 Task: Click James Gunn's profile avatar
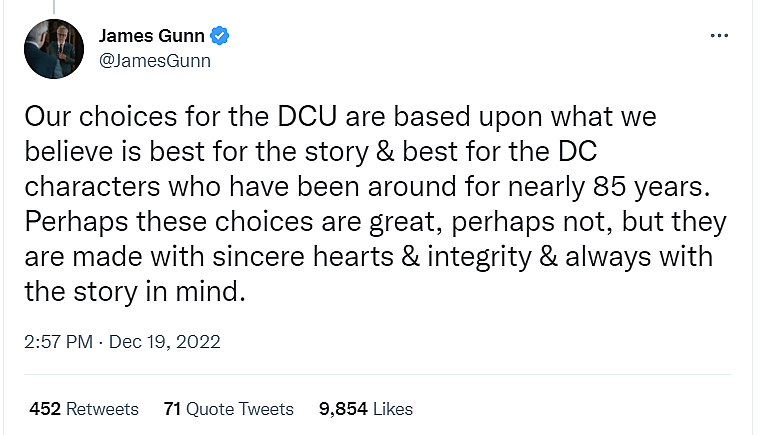pos(54,49)
